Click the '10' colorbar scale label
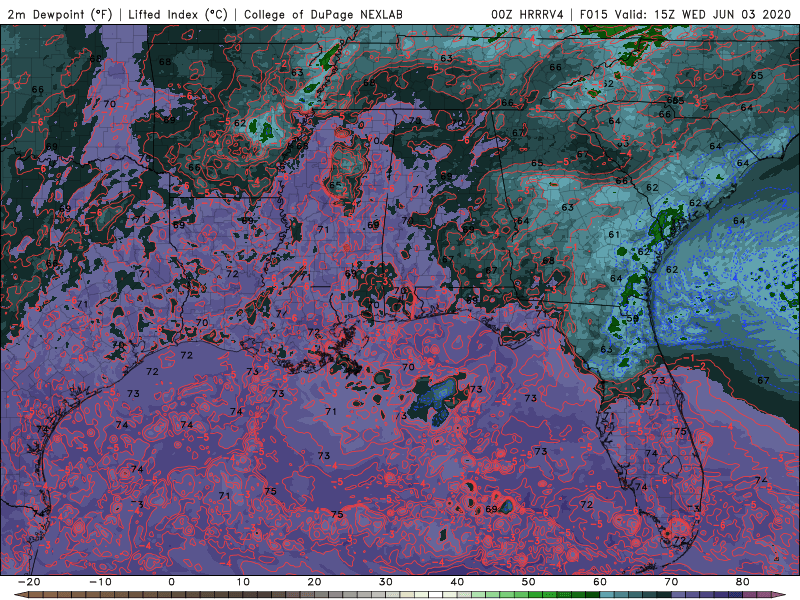This screenshot has width=800, height=600. pyautogui.click(x=243, y=582)
